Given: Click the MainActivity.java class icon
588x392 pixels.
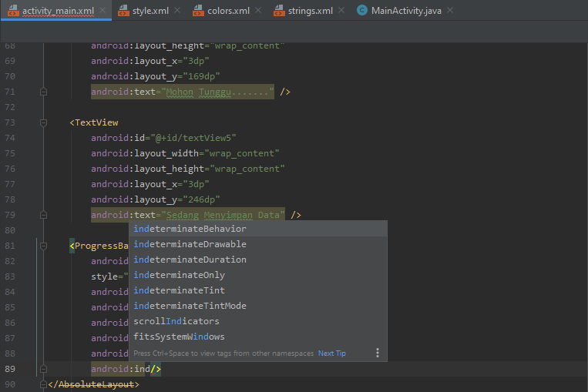Looking at the screenshot, I should coord(362,11).
